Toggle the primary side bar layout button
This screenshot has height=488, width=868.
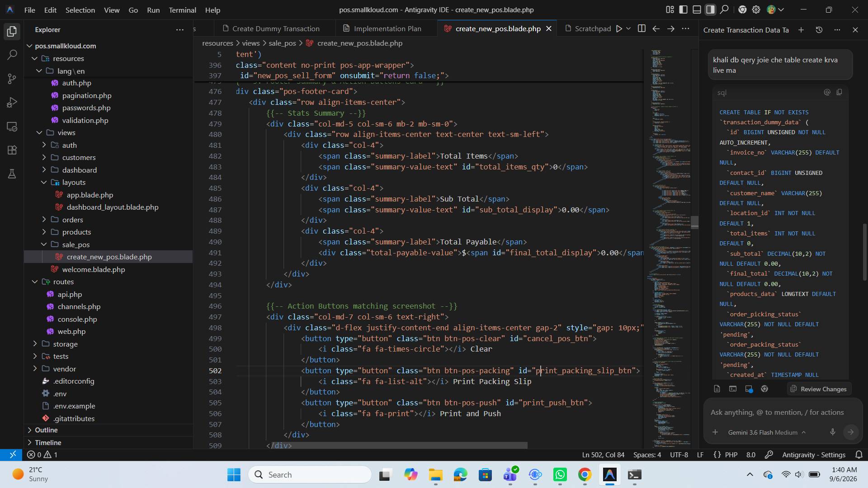[x=684, y=9]
